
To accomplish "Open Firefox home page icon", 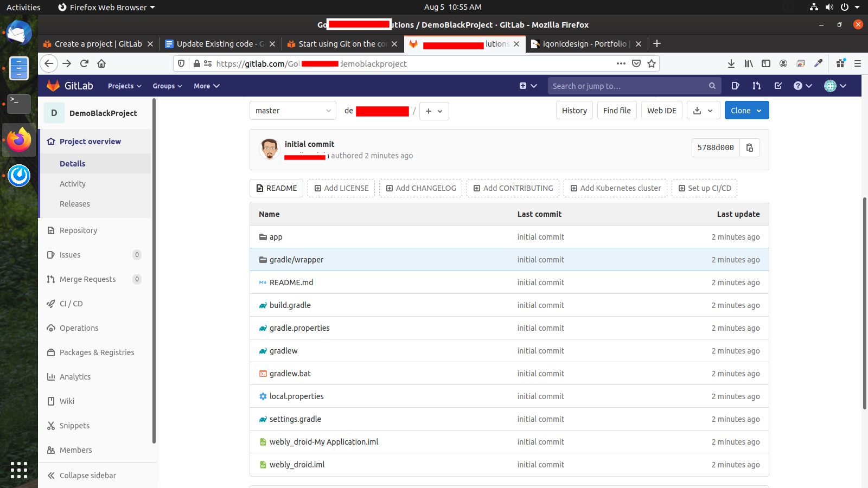I will tap(101, 63).
